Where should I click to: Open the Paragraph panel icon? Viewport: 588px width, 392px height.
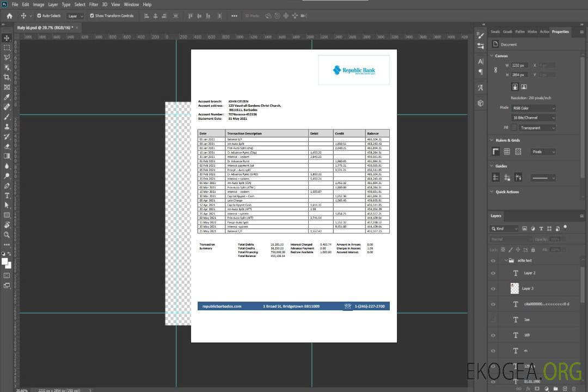(480, 72)
